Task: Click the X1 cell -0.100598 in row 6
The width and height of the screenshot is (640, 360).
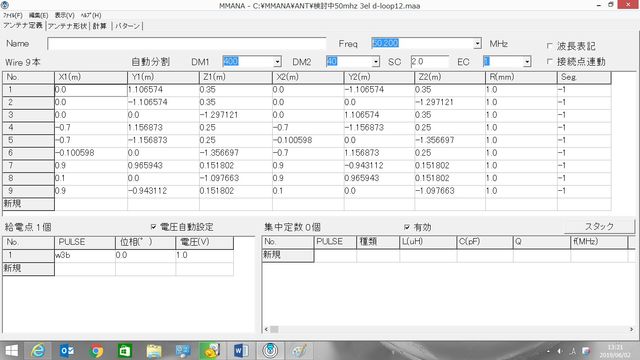Action: (x=91, y=153)
